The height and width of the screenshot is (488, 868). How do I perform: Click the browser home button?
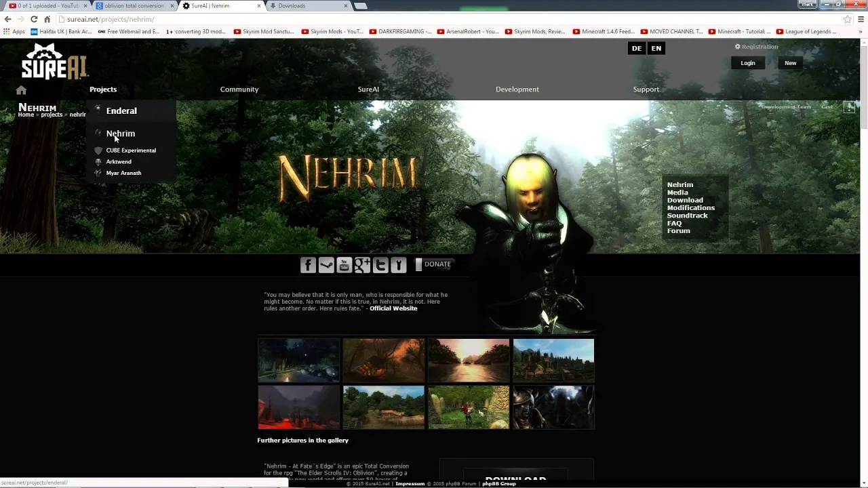point(47,19)
